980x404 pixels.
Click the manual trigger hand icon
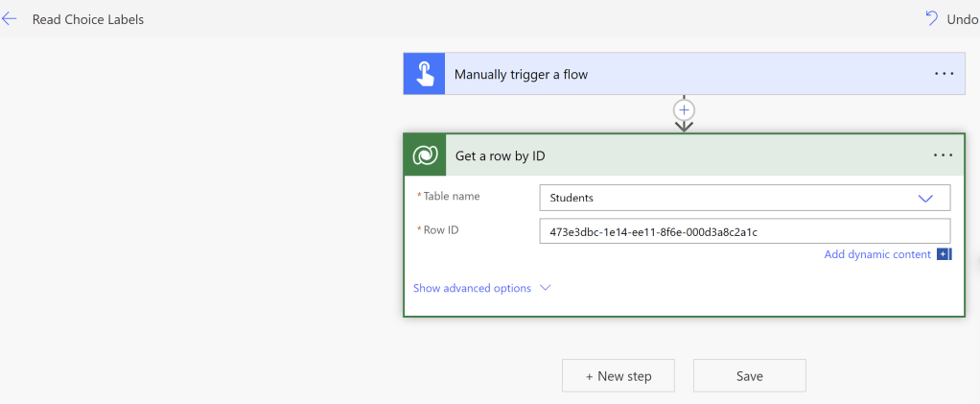coord(424,74)
